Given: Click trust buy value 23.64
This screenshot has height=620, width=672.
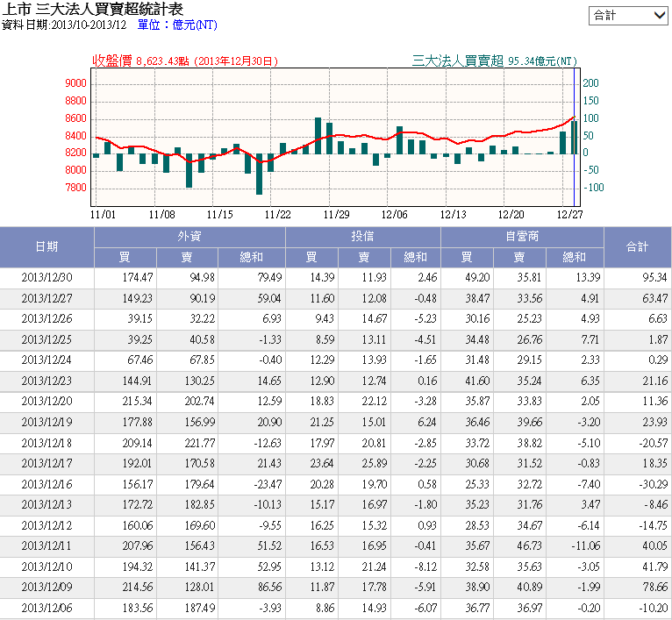Looking at the screenshot, I should pyautogui.click(x=322, y=464).
